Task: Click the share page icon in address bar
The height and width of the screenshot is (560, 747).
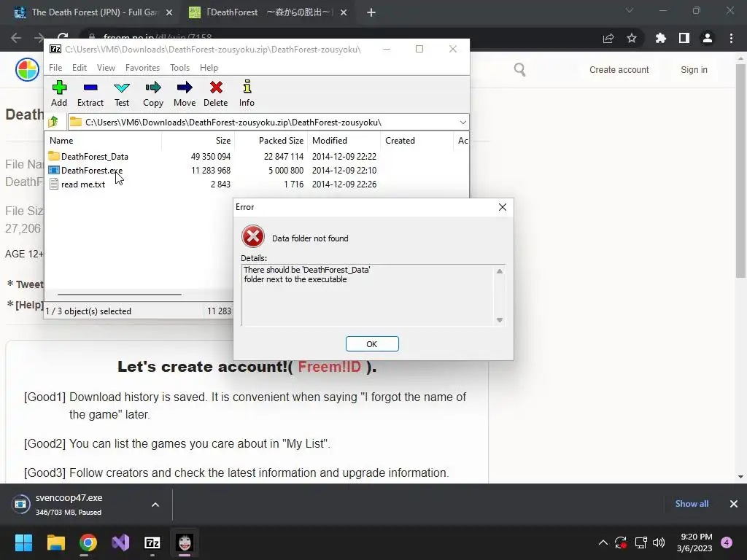Action: pyautogui.click(x=608, y=38)
